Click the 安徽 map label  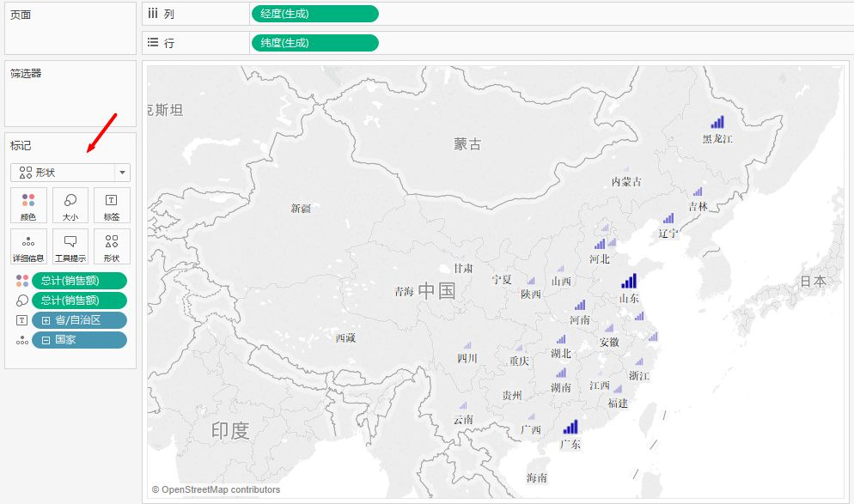(x=609, y=343)
